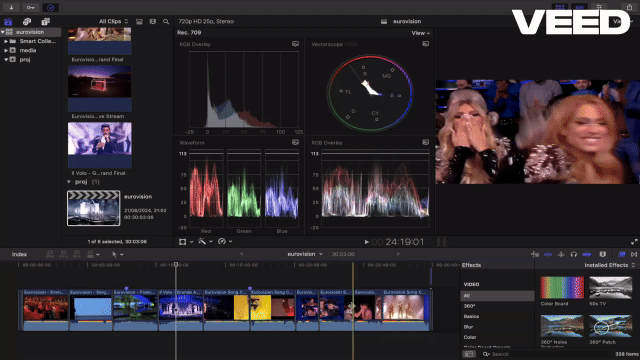640x360 pixels.
Task: Open the Select tool arrow dropdown
Action: pyautogui.click(x=118, y=254)
